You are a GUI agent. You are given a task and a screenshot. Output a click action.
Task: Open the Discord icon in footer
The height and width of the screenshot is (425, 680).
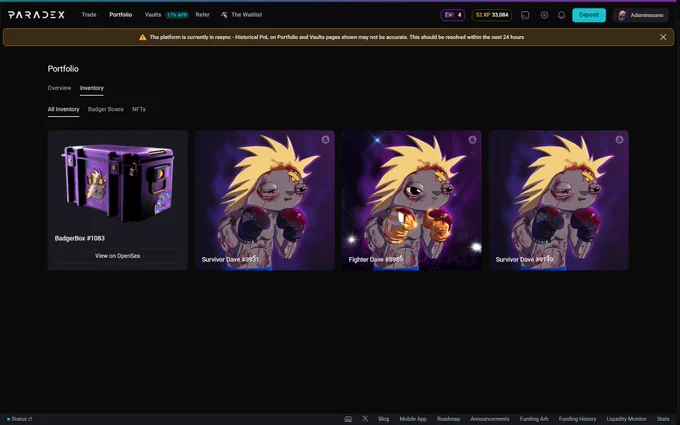(348, 419)
